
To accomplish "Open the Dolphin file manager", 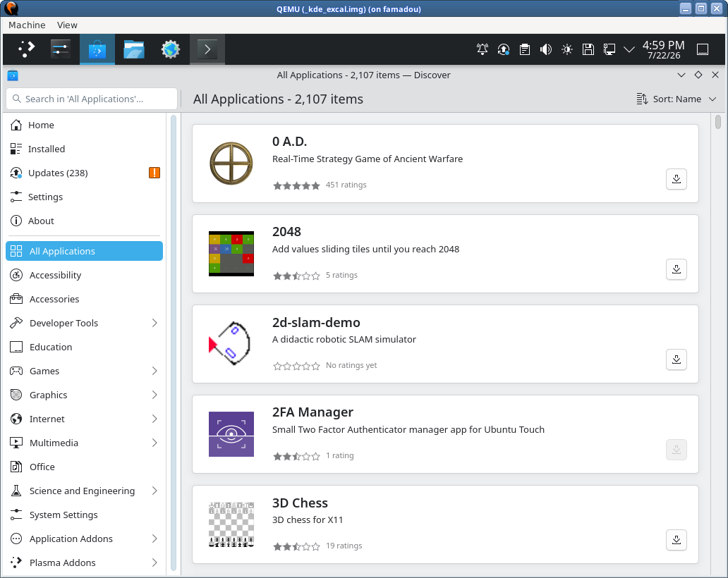I will 134,49.
